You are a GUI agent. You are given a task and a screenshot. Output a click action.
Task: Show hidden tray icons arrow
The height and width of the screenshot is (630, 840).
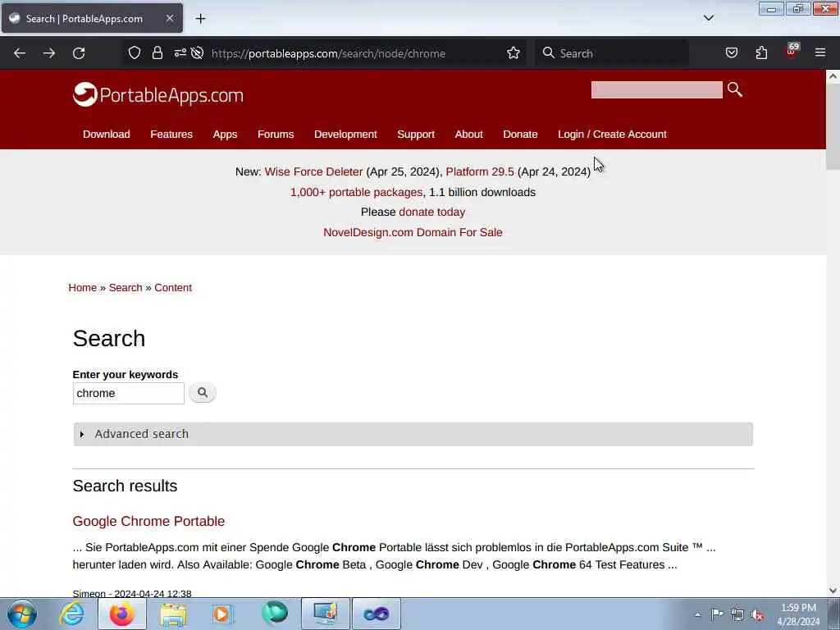pos(697,614)
